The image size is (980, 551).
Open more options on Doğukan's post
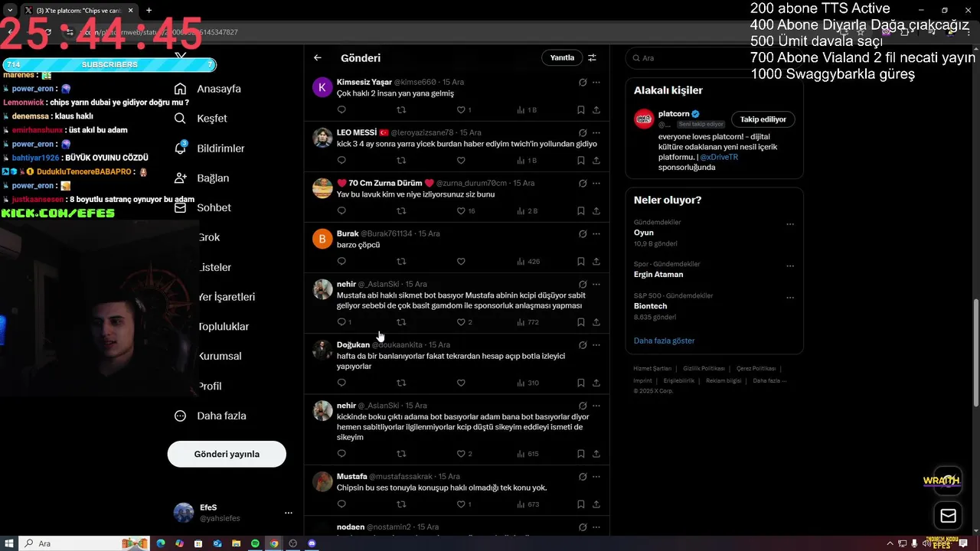point(596,345)
